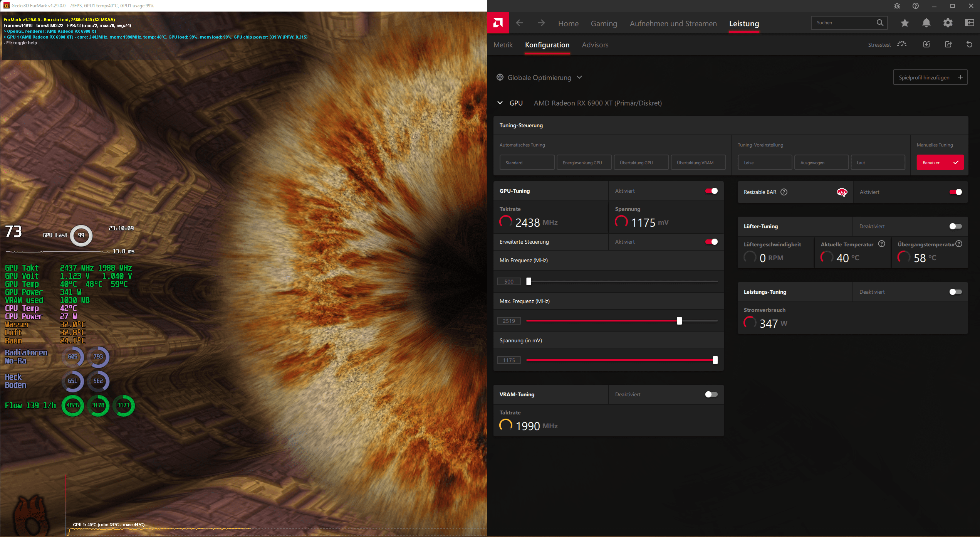
Task: Start the Stresstest gauge icon
Action: (x=902, y=44)
